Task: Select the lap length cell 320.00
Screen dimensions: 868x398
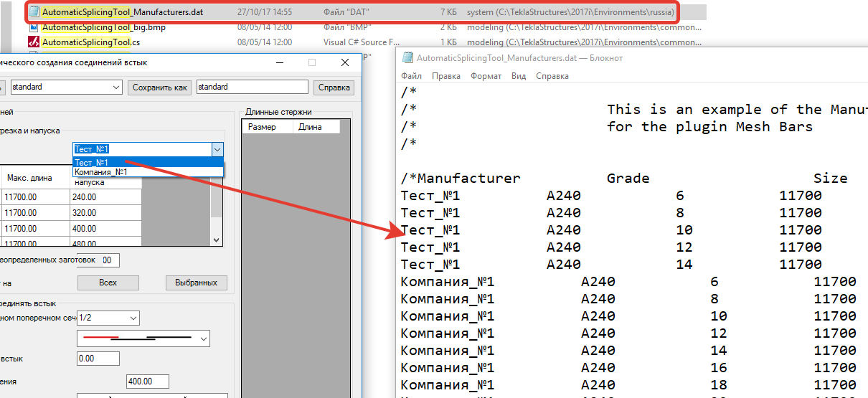Action: 105,213
